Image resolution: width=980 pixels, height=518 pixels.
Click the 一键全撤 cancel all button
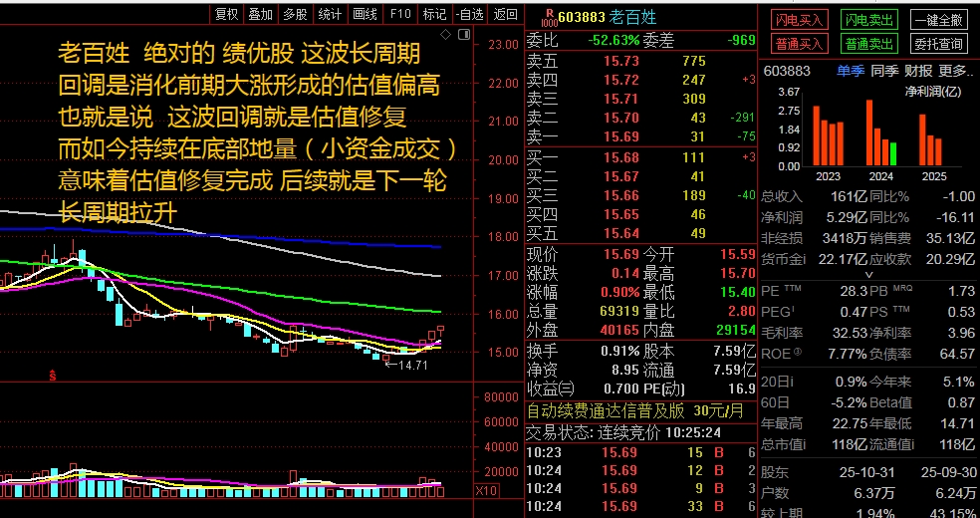pos(938,20)
